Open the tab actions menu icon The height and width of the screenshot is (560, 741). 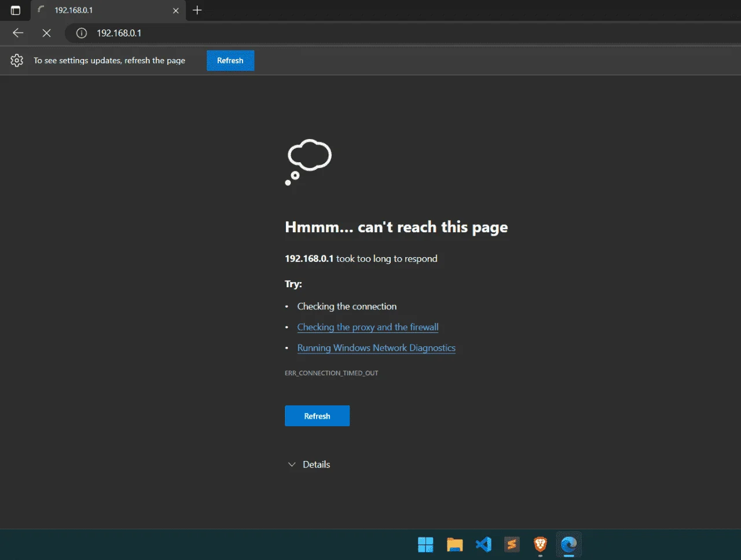pyautogui.click(x=16, y=10)
